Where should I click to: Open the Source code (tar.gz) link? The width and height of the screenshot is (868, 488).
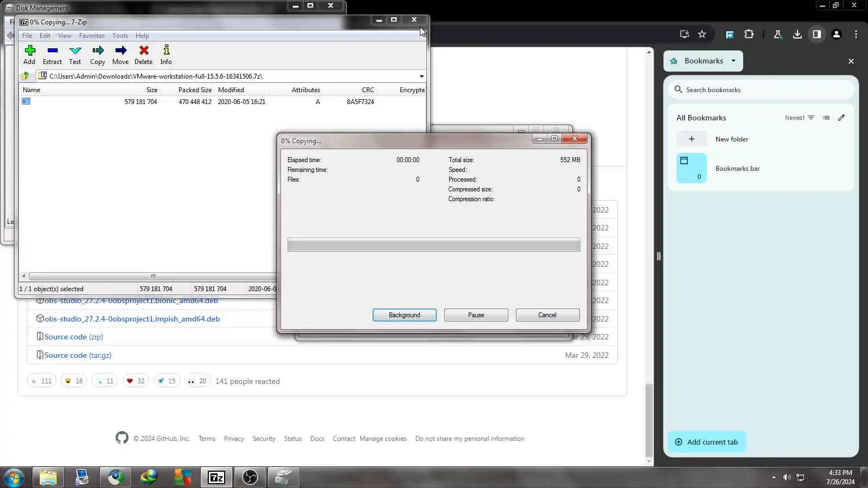[x=78, y=355]
